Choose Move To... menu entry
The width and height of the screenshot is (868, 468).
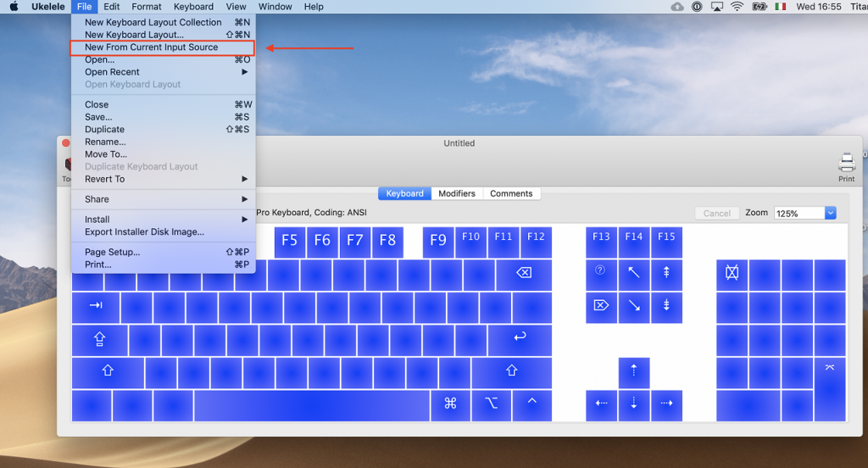pos(164,154)
